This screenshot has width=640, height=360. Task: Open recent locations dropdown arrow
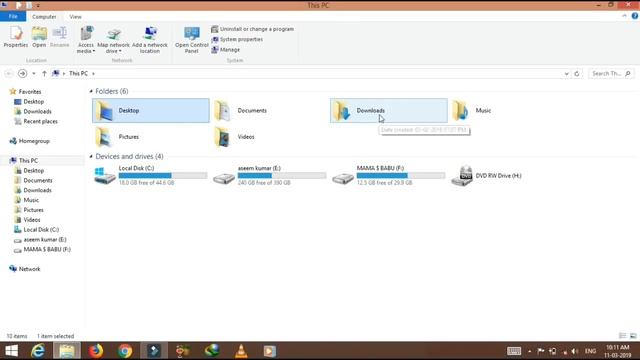(34, 73)
